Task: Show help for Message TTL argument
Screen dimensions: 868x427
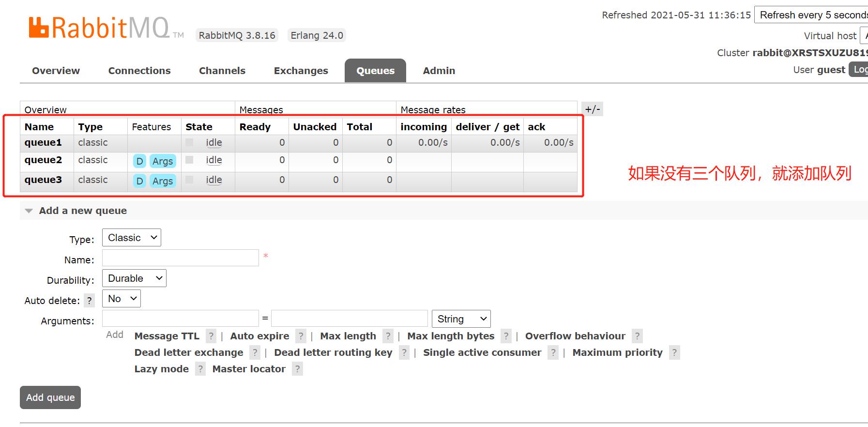Action: point(211,336)
